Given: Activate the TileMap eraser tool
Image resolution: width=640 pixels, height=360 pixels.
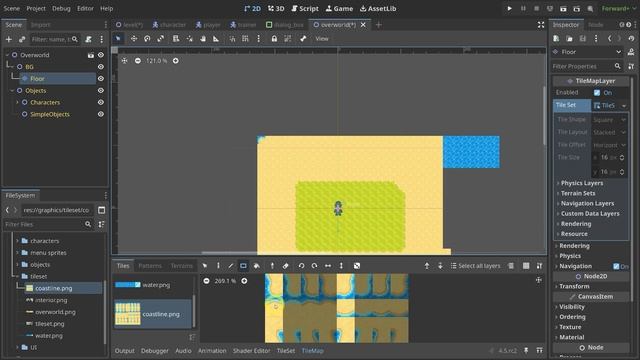Looking at the screenshot, I should (286, 266).
